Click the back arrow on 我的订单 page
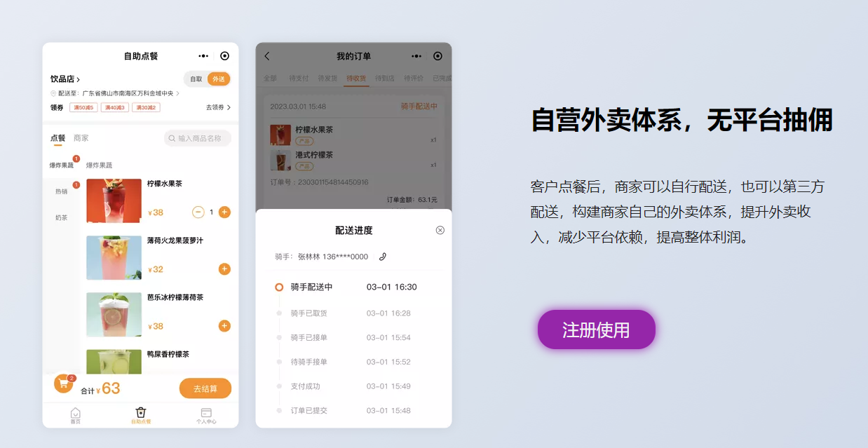The width and height of the screenshot is (868, 448). 267,56
